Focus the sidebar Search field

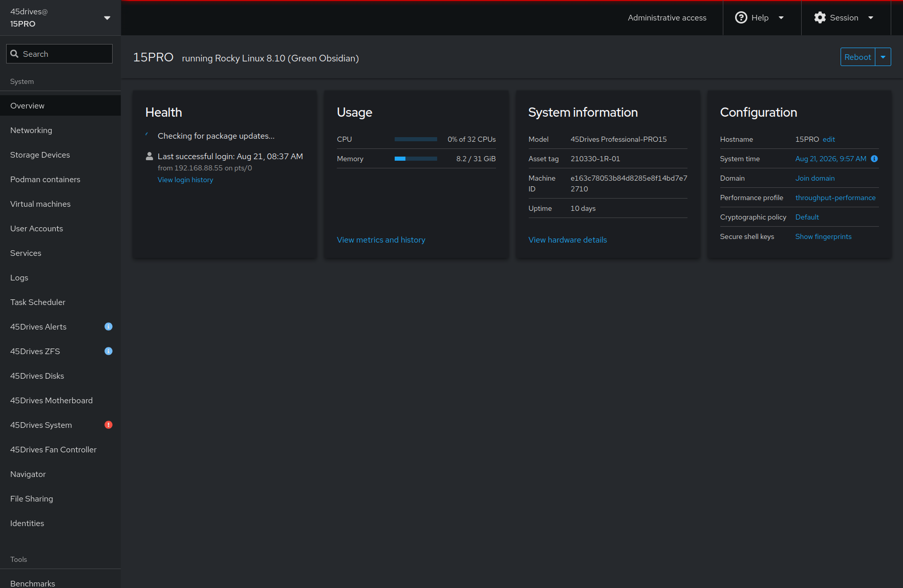59,54
